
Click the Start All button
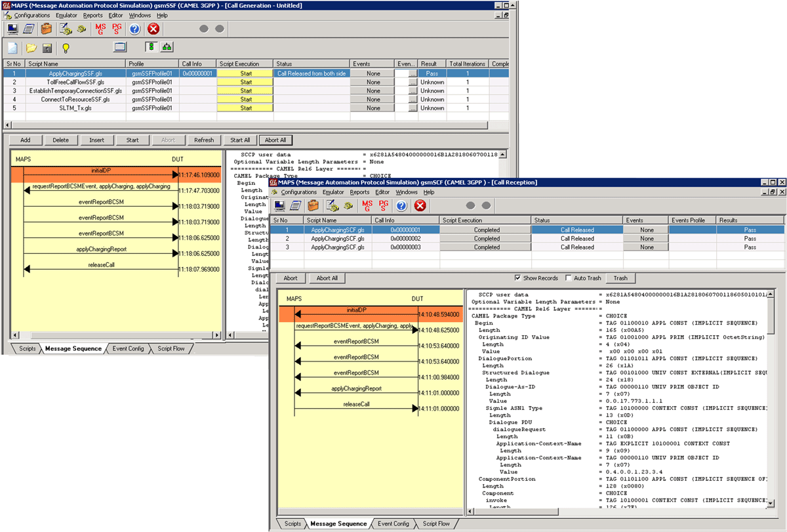coord(241,140)
